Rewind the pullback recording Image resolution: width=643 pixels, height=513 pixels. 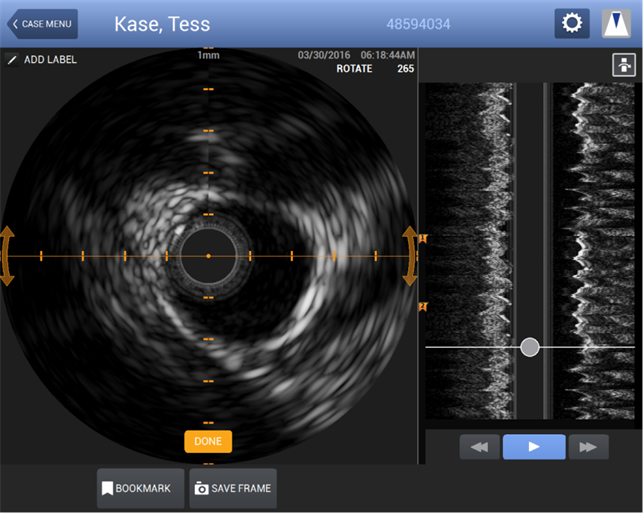[479, 447]
